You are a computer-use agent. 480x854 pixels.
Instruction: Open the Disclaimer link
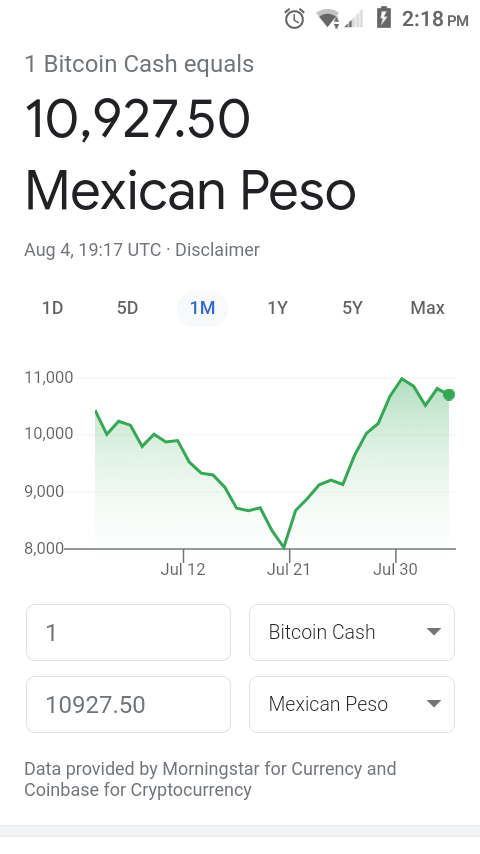point(217,250)
